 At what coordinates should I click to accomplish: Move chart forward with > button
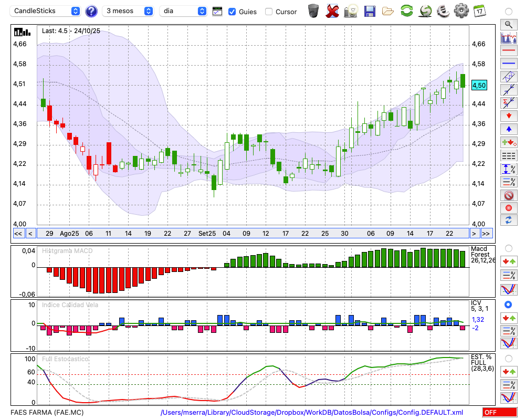coord(474,234)
